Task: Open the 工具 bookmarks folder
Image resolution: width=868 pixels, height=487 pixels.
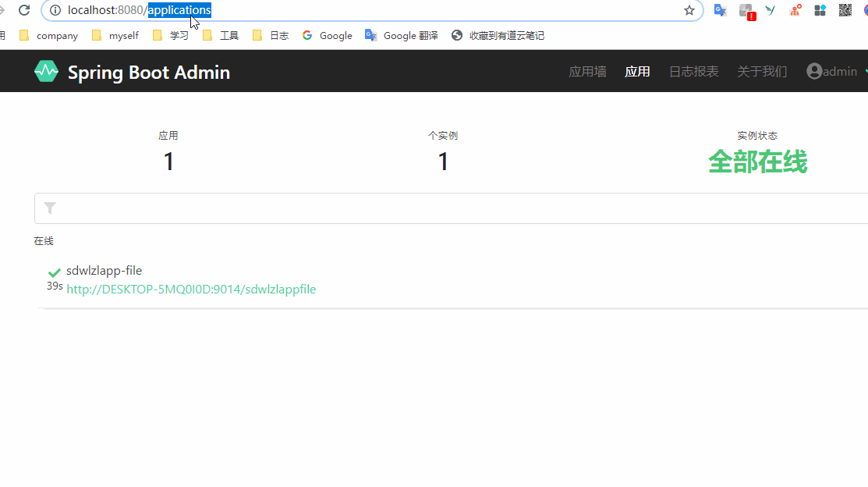Action: [221, 35]
